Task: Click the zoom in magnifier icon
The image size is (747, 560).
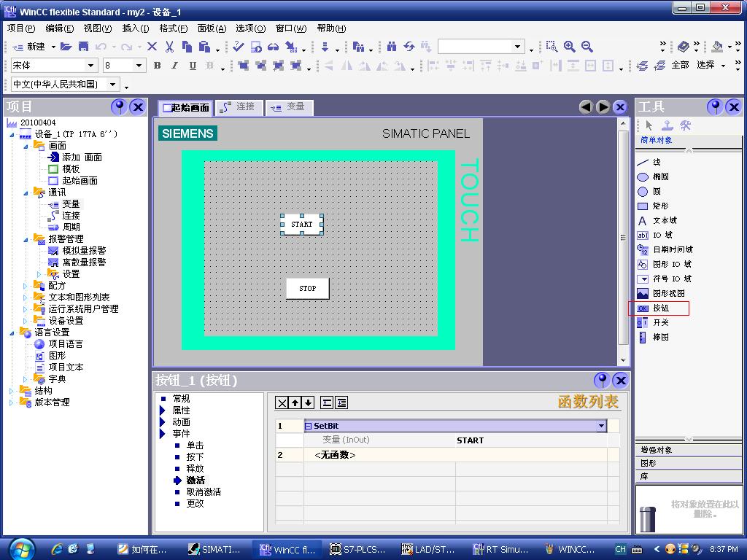Action: coord(569,47)
